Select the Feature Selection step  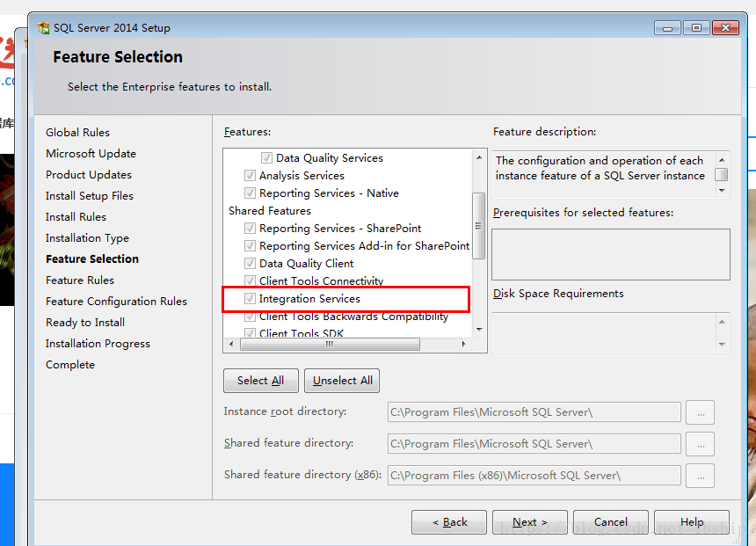pos(92,259)
